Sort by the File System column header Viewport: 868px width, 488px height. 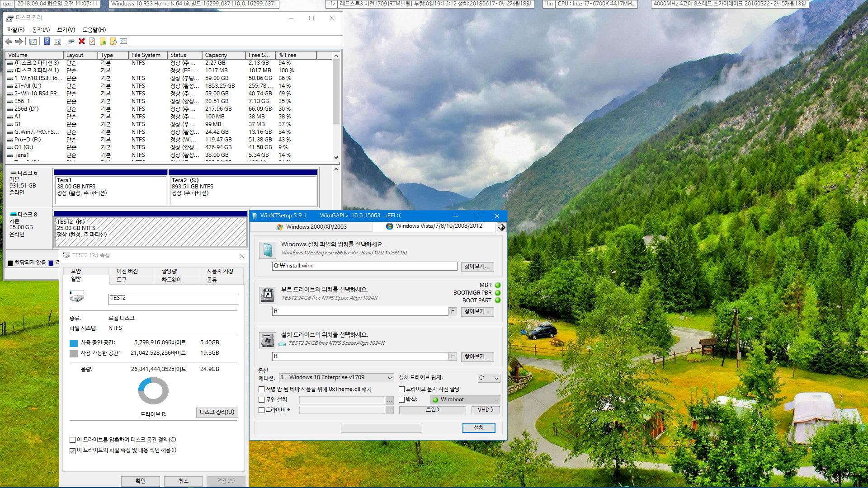(x=147, y=55)
